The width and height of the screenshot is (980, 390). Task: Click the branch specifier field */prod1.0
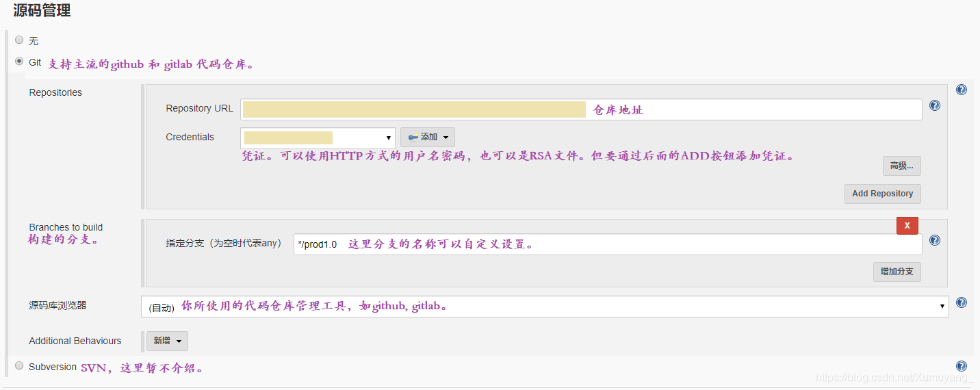coord(608,244)
